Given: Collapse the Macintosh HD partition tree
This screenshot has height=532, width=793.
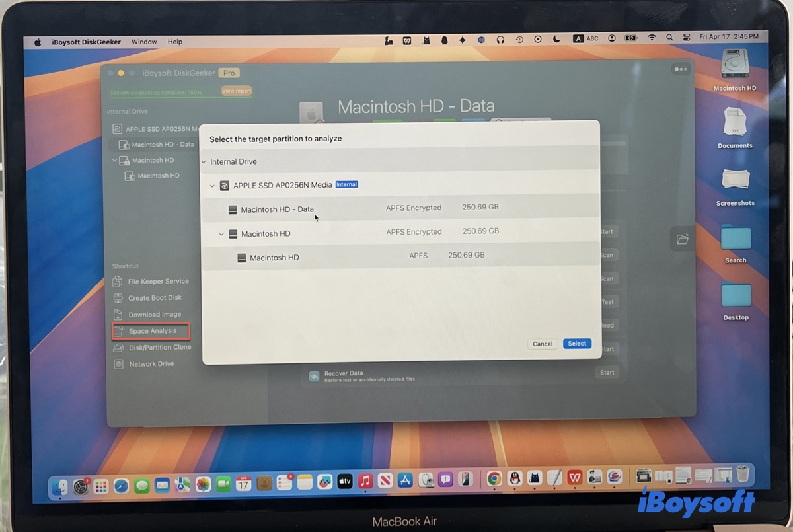Looking at the screenshot, I should (x=221, y=233).
